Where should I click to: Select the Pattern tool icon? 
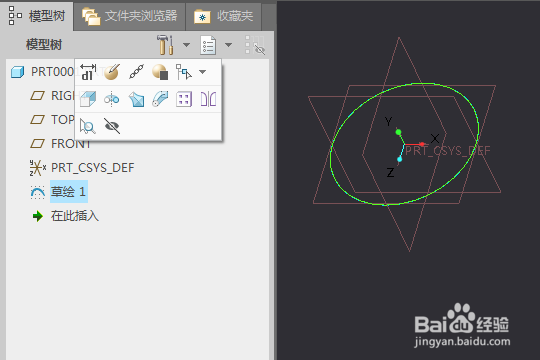[184, 99]
